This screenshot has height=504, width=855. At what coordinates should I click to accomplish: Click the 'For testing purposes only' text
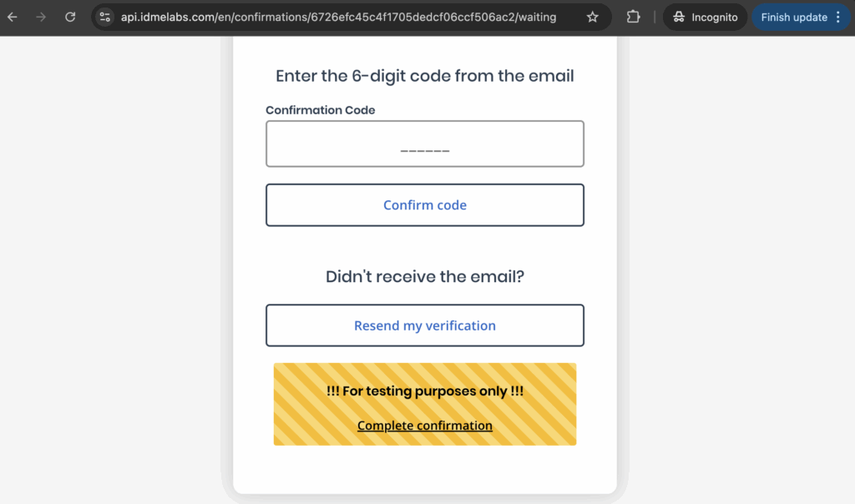pyautogui.click(x=424, y=391)
